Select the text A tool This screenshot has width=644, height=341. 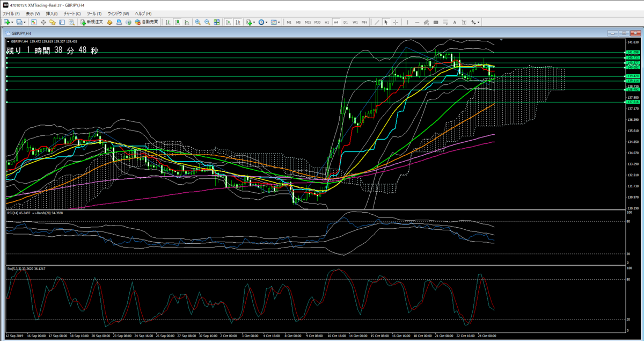[x=455, y=22]
